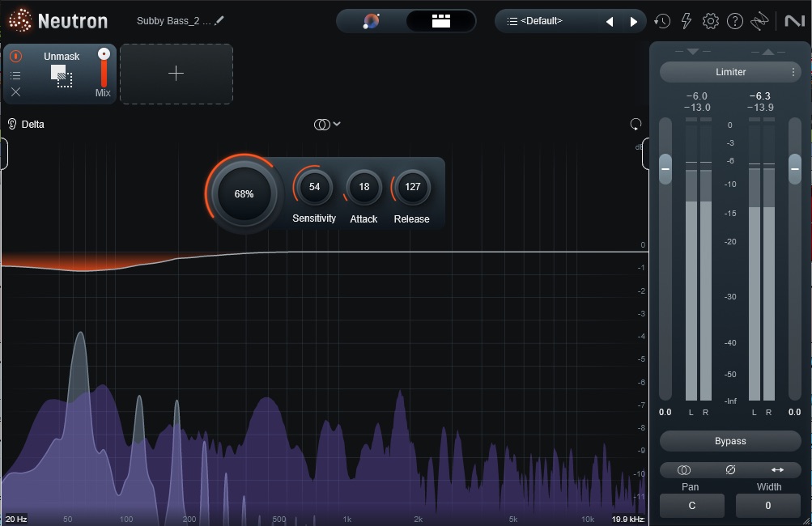Image resolution: width=812 pixels, height=526 pixels.
Task: Click the down triangle above input meter
Action: click(x=693, y=51)
